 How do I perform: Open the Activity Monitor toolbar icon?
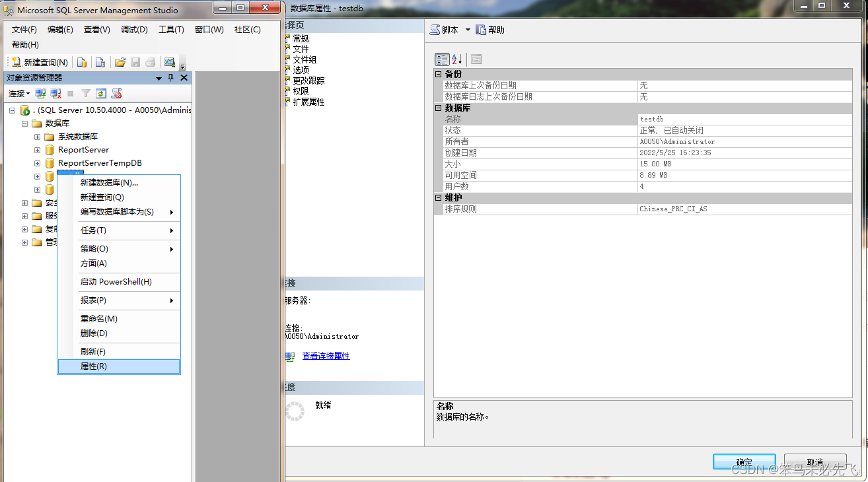(170, 62)
